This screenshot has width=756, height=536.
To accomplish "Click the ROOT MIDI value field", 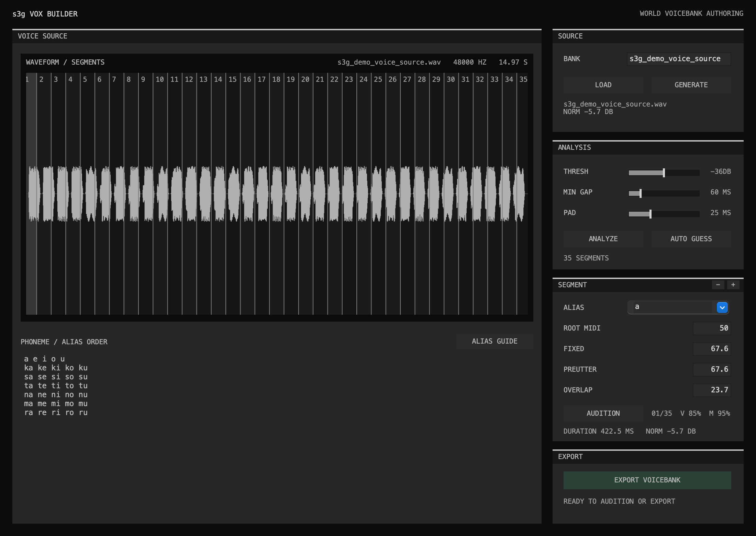I will pyautogui.click(x=712, y=328).
